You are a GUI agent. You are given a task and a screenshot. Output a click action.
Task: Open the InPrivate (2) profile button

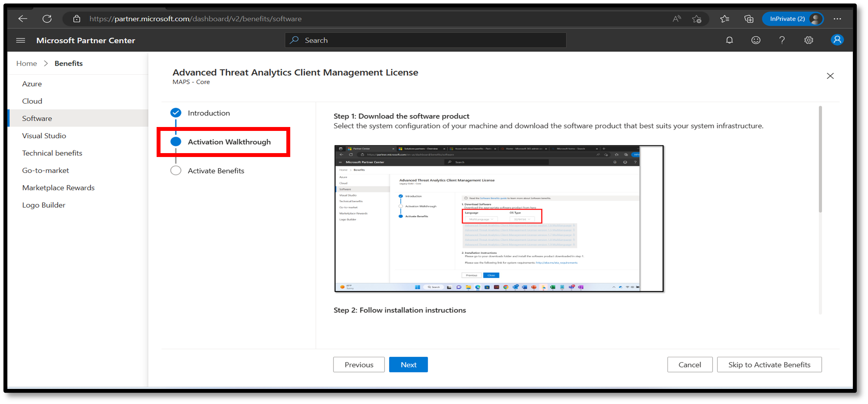coord(793,19)
